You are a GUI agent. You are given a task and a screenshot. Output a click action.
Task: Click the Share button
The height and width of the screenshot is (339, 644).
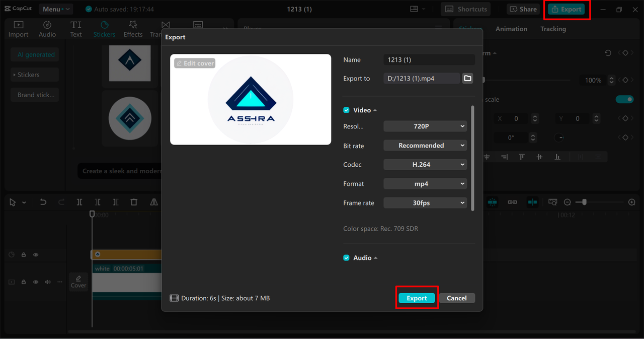tap(523, 9)
